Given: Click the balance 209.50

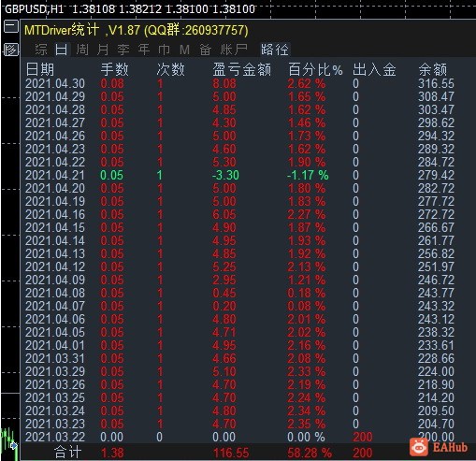Looking at the screenshot, I should tap(436, 411).
